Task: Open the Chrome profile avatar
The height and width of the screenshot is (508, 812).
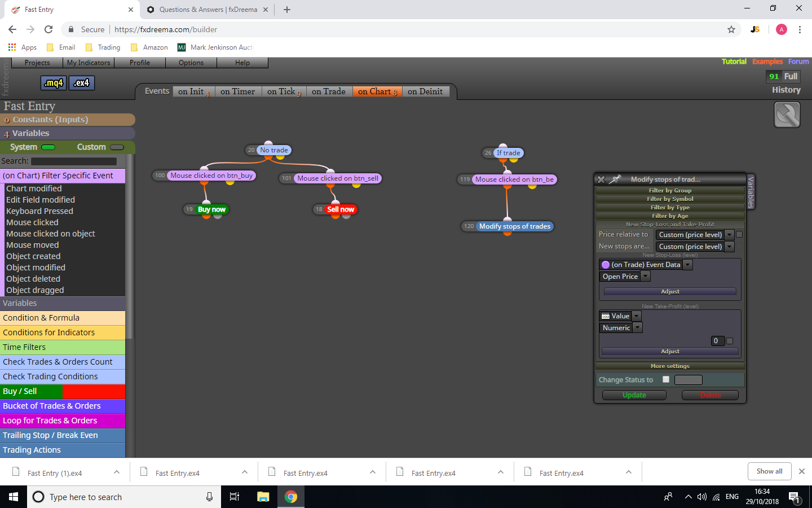Action: tap(782, 29)
